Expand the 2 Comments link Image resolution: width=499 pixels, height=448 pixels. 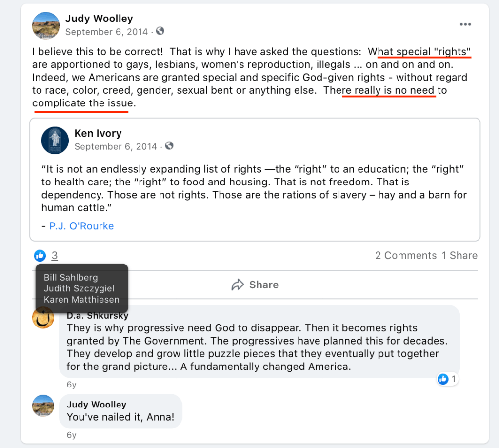point(406,255)
